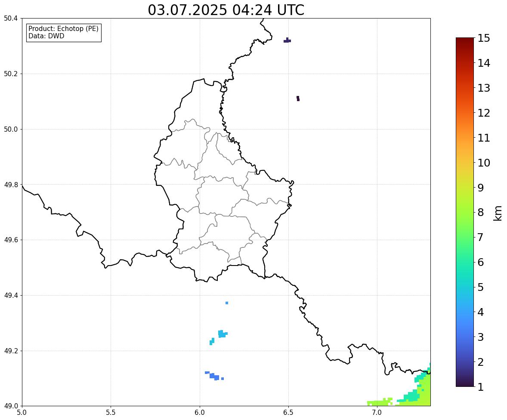Click the tiny blue echo near 49.37 latitude
This screenshot has height=420, width=507.
[227, 303]
